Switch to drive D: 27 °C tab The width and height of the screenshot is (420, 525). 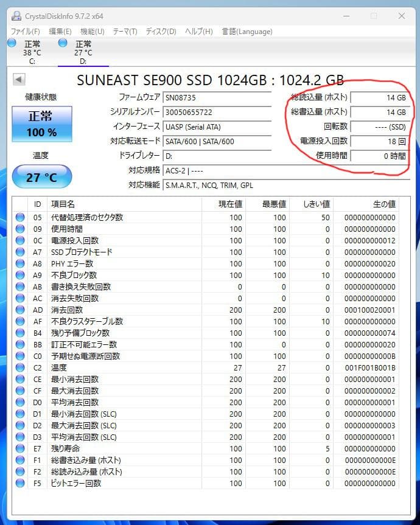83,52
